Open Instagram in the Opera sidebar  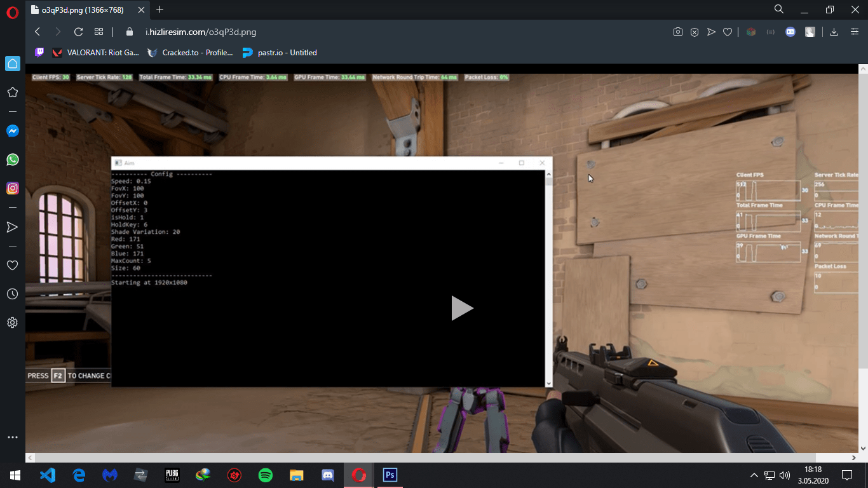point(12,188)
